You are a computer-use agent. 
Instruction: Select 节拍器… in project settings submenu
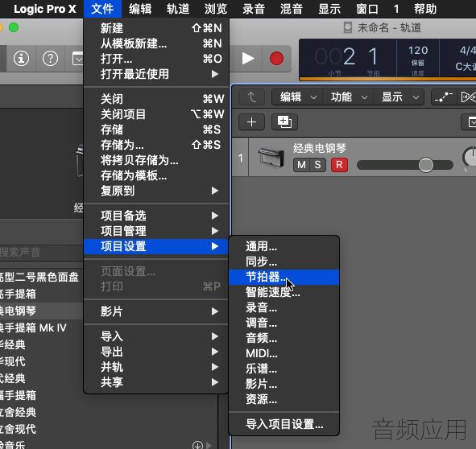pyautogui.click(x=284, y=277)
